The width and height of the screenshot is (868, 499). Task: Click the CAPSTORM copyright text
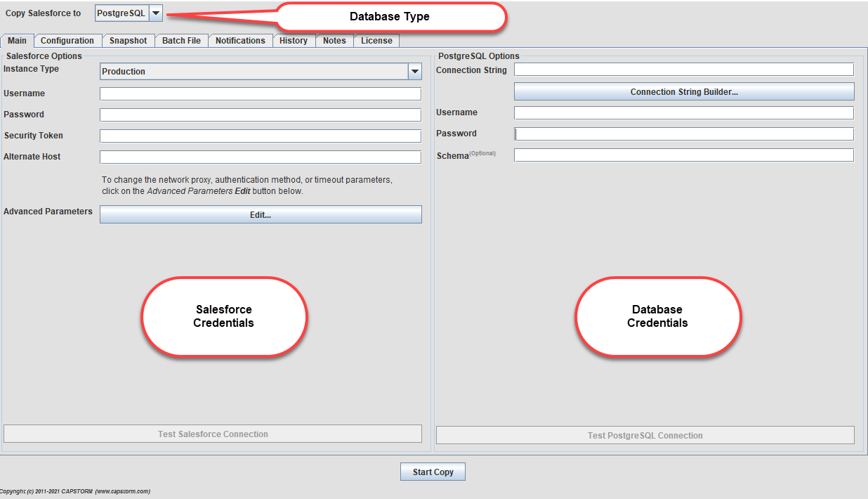pyautogui.click(x=75, y=491)
